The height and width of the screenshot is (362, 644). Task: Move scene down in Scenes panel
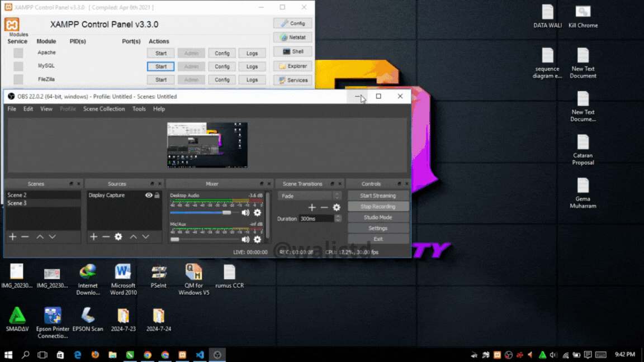(x=52, y=237)
